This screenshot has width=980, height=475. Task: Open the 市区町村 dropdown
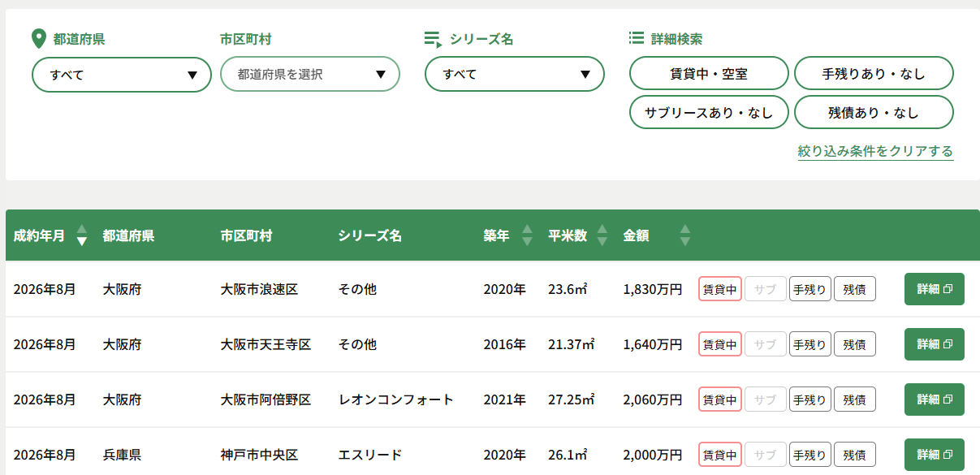(310, 75)
